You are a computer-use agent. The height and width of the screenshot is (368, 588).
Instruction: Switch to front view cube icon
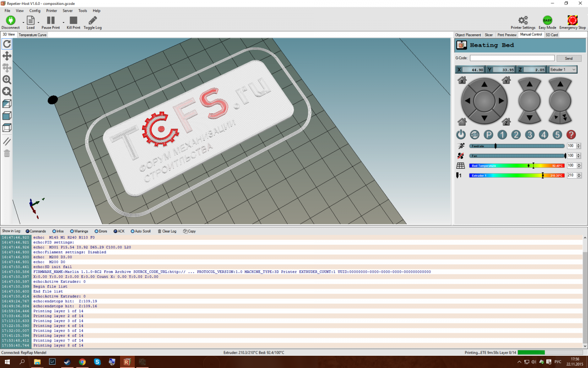coord(7,116)
